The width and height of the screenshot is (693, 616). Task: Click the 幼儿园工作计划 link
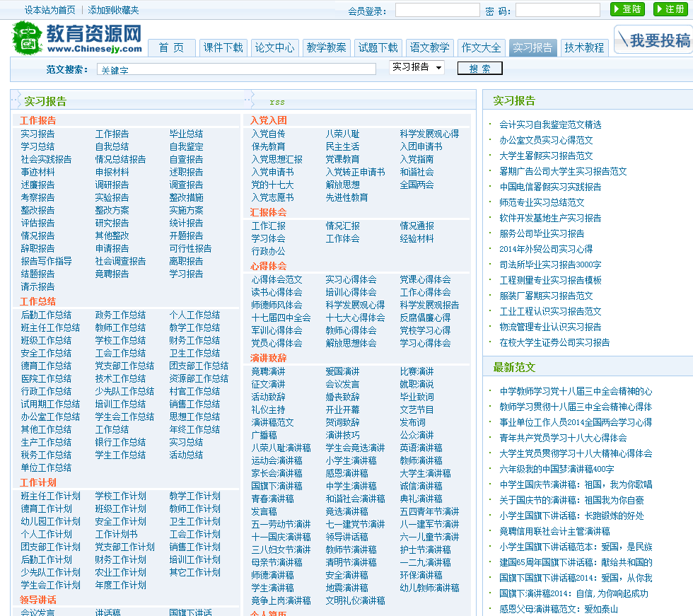[x=50, y=522]
